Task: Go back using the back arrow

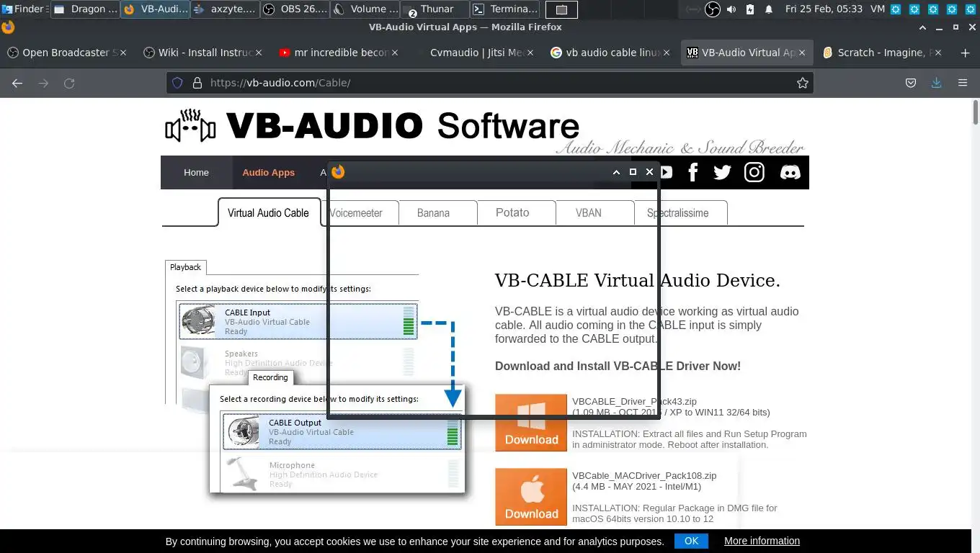Action: (17, 83)
